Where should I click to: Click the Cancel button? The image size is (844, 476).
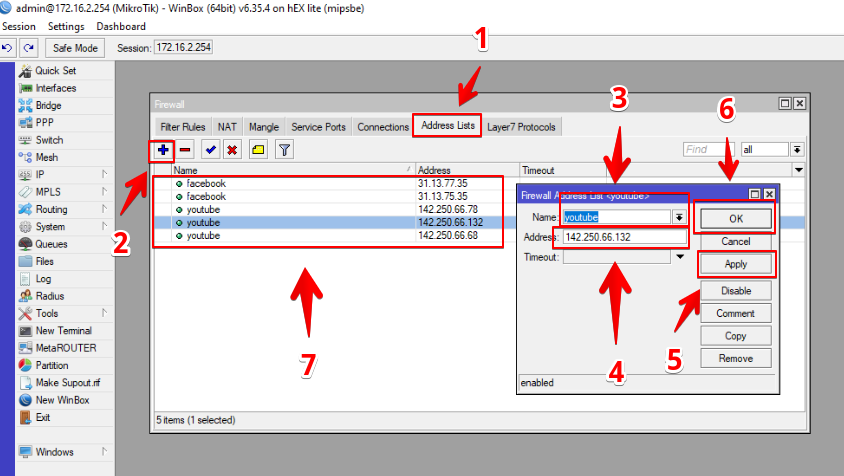click(736, 241)
